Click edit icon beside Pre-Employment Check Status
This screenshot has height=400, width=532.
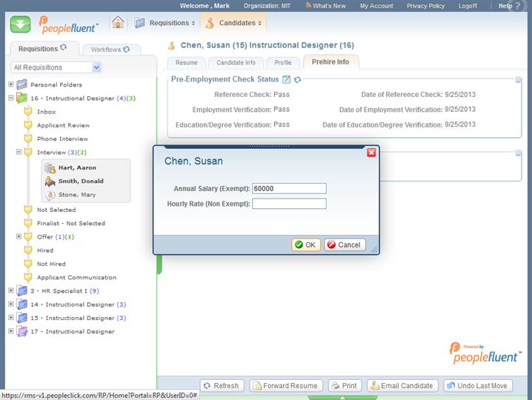(x=286, y=79)
